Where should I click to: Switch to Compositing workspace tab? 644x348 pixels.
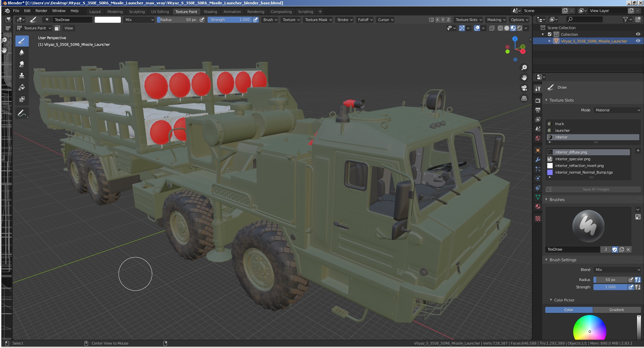281,12
